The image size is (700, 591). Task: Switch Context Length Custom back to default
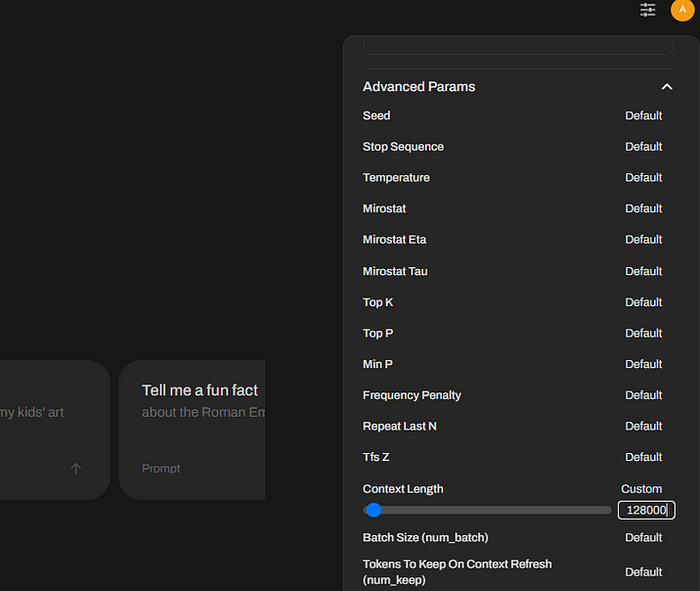[641, 489]
